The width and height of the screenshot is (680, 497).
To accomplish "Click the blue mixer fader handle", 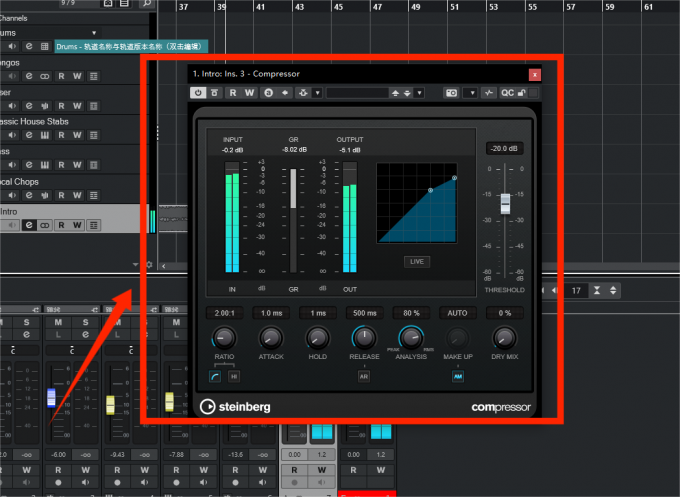I will click(x=51, y=398).
